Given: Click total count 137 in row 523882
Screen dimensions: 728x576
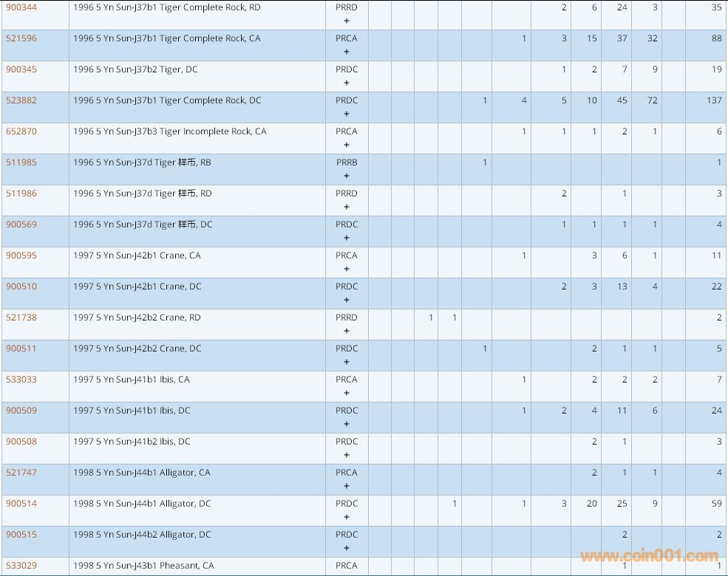Looking at the screenshot, I should pyautogui.click(x=713, y=100).
